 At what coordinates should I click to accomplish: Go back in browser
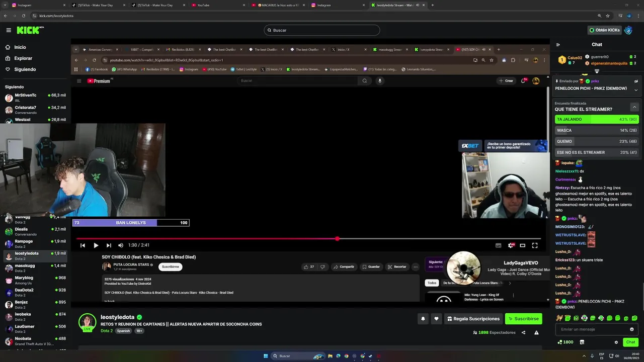pos(6,16)
